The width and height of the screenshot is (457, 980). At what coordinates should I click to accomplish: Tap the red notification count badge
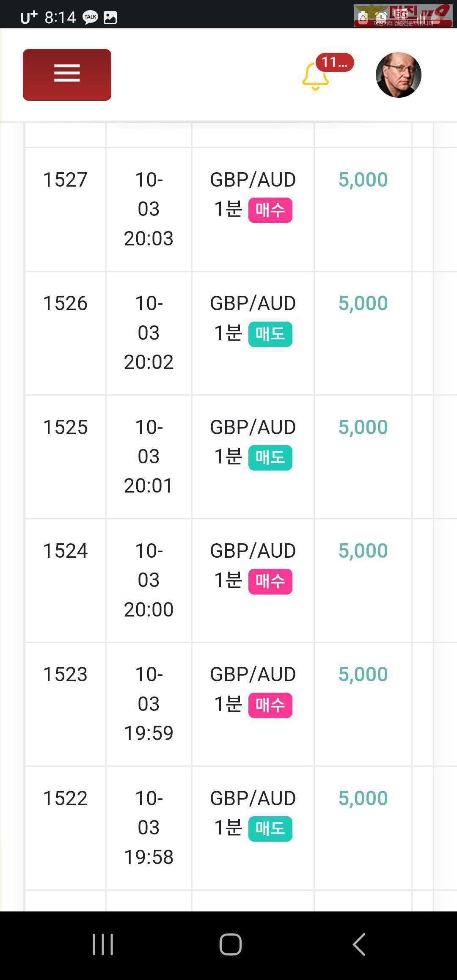pos(334,62)
